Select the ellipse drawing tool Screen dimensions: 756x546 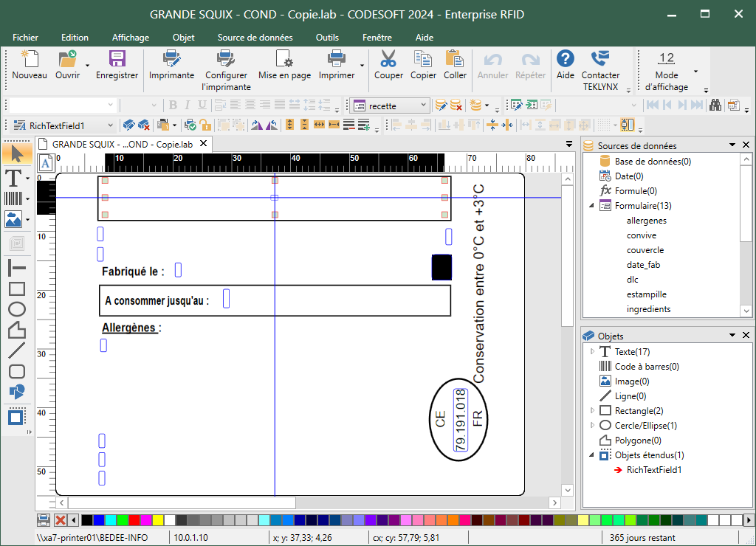[x=16, y=309]
